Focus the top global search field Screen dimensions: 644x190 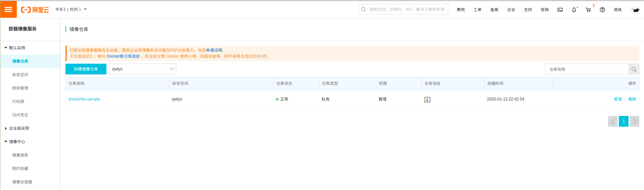[403, 9]
